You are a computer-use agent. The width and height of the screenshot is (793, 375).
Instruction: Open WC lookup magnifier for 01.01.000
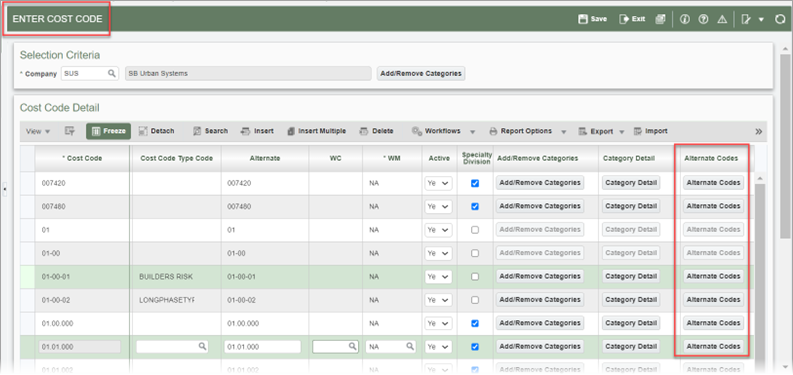[x=353, y=347]
